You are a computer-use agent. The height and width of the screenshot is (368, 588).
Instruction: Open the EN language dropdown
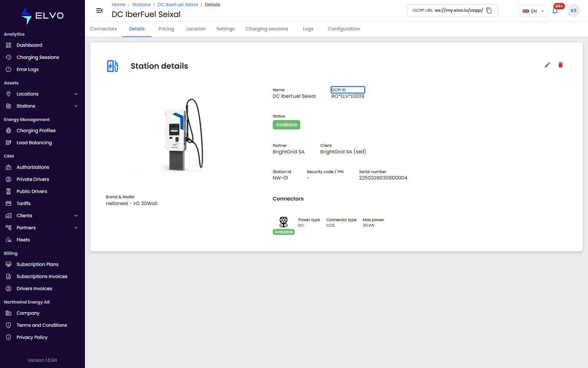coord(533,11)
